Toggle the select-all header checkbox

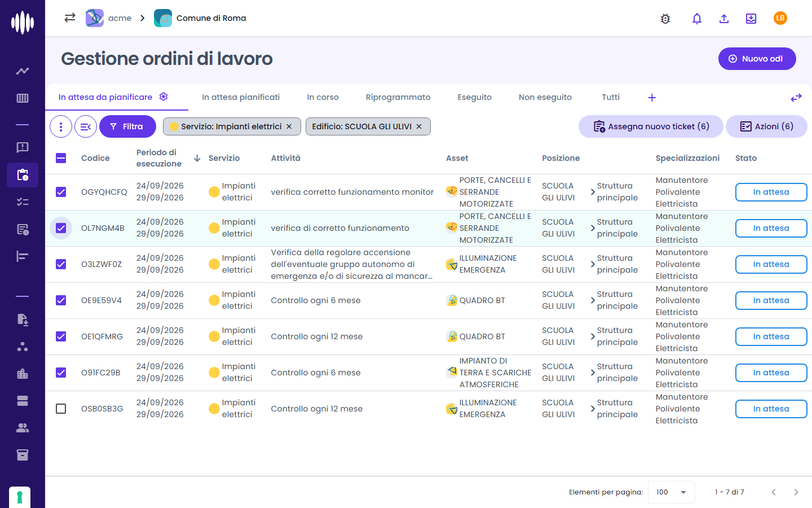pos(61,158)
